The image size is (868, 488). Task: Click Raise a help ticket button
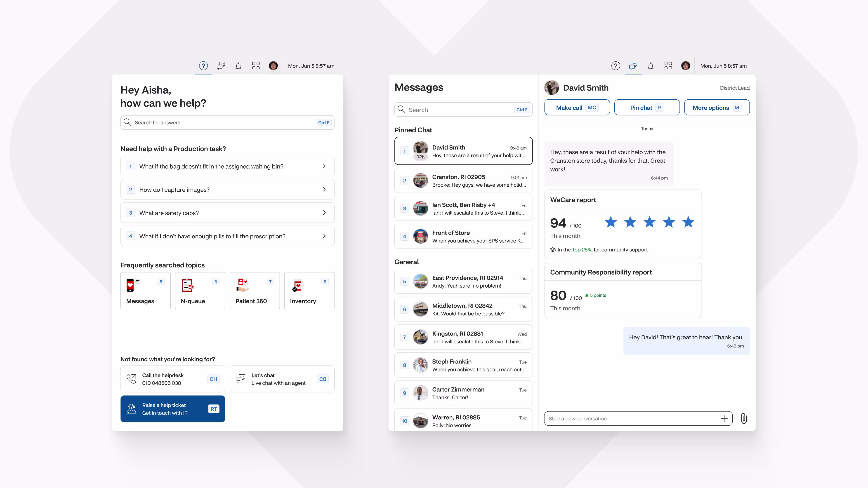[x=172, y=409]
